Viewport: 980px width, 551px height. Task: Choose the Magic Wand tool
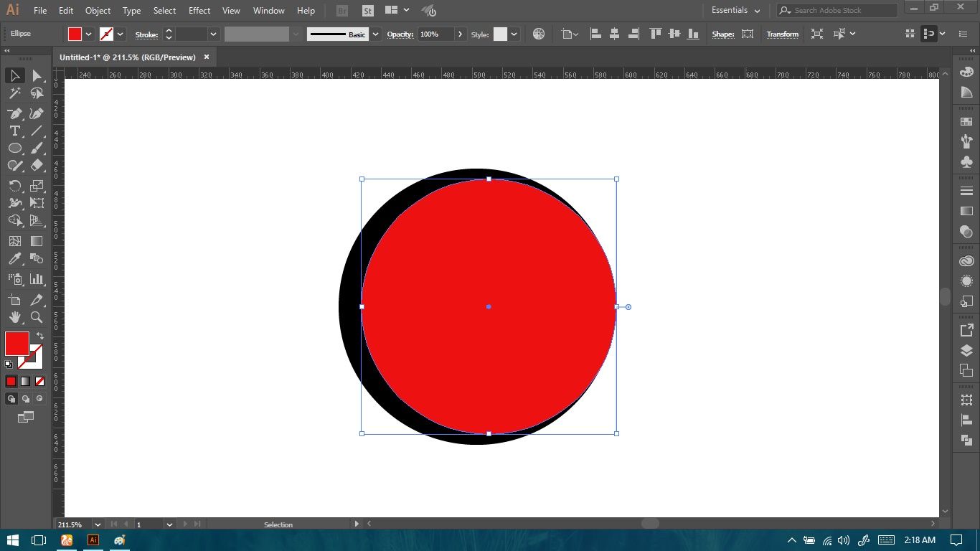14,93
